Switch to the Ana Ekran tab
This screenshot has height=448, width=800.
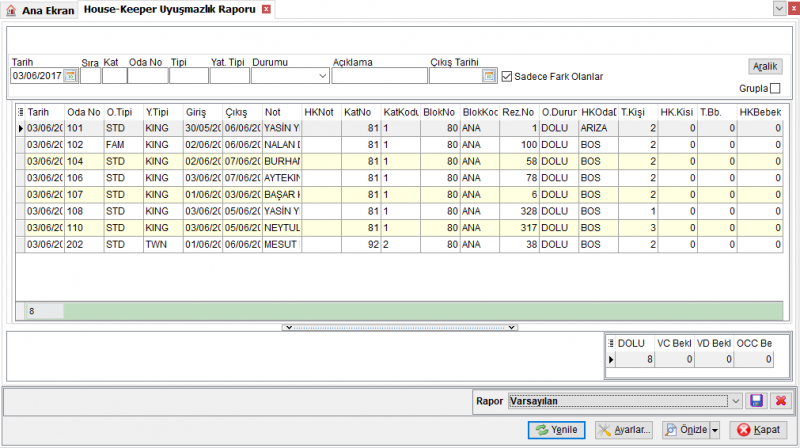tap(39, 10)
